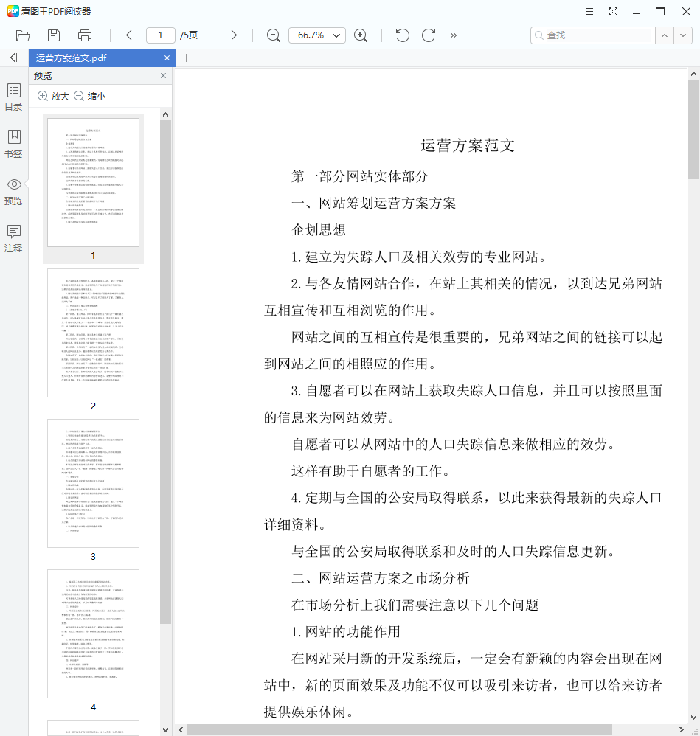Click the heading 二、网站运营方案之市场分析
The height and width of the screenshot is (736, 700).
tap(381, 578)
